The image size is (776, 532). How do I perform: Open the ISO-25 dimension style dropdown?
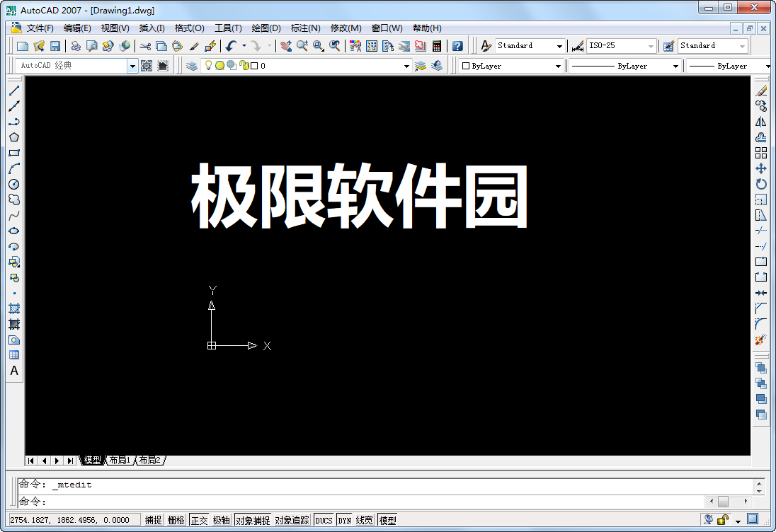coord(651,46)
